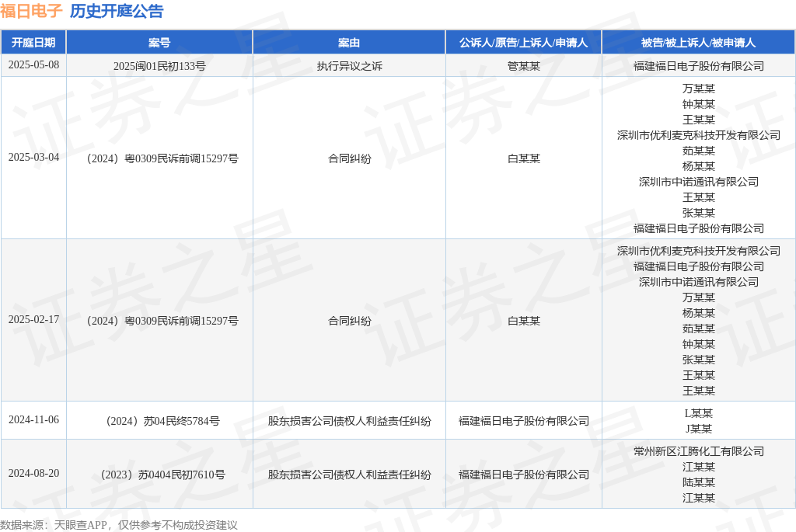
Task: Click the date 2025-03-04
Action: (33, 157)
